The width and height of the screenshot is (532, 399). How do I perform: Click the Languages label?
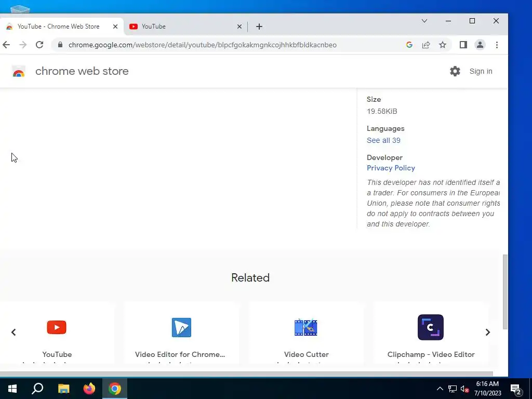pyautogui.click(x=385, y=129)
